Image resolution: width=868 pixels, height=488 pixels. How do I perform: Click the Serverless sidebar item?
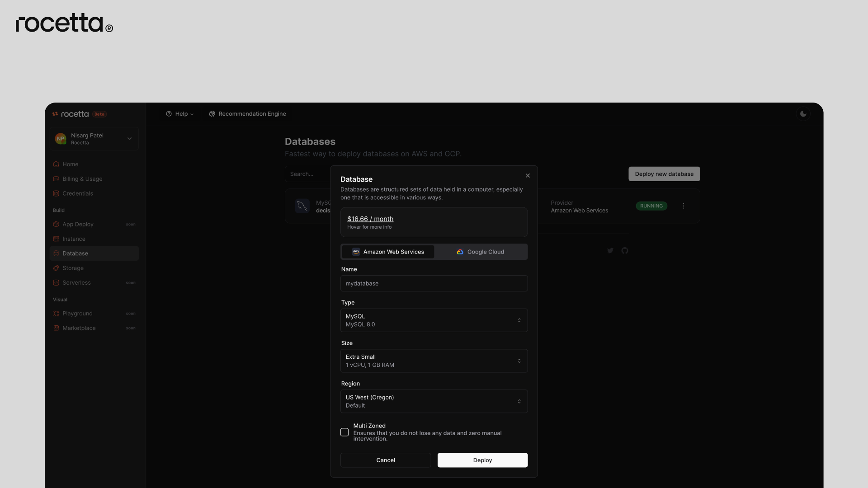point(94,283)
